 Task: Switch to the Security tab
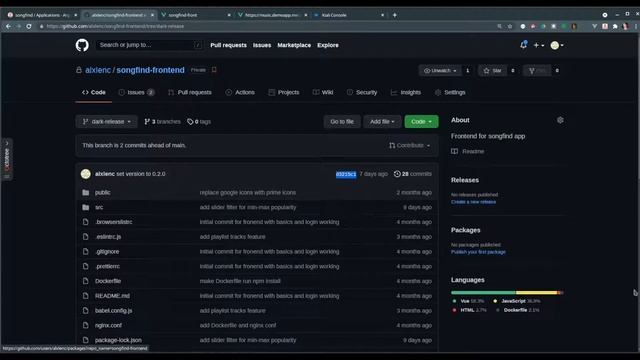pyautogui.click(x=362, y=92)
